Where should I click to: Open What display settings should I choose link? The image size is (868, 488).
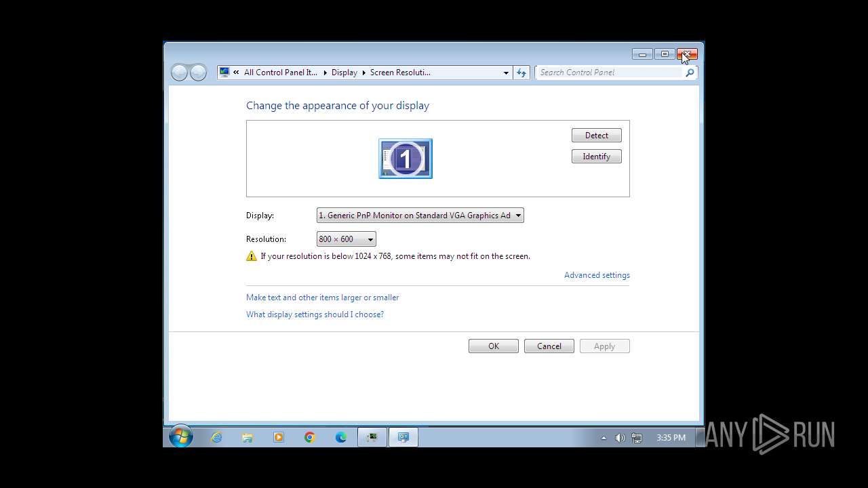tap(315, 314)
